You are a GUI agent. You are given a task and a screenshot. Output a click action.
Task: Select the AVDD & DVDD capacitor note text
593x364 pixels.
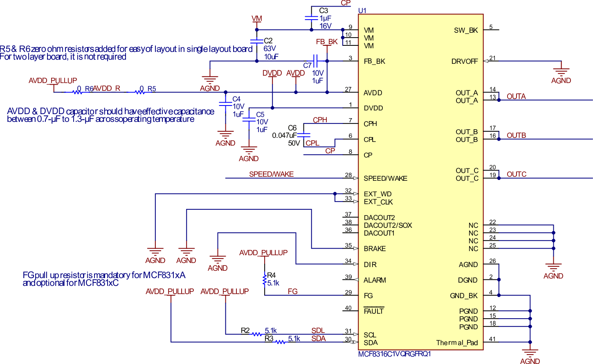110,115
